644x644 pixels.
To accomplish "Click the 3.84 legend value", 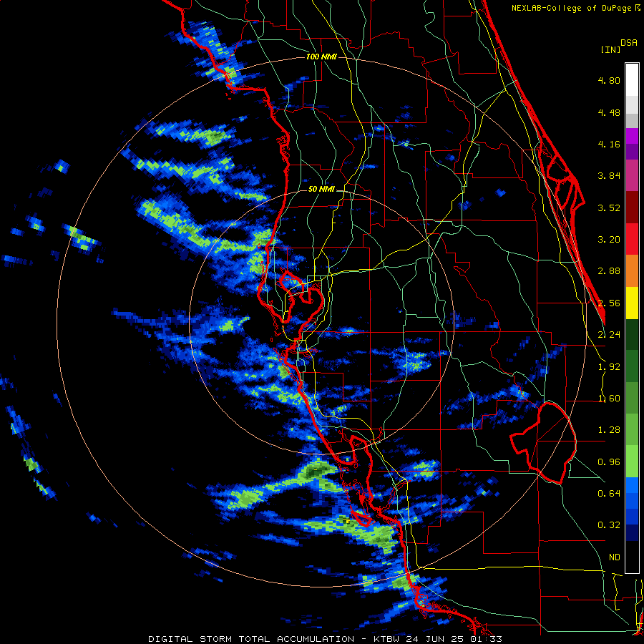I will 609,175.
